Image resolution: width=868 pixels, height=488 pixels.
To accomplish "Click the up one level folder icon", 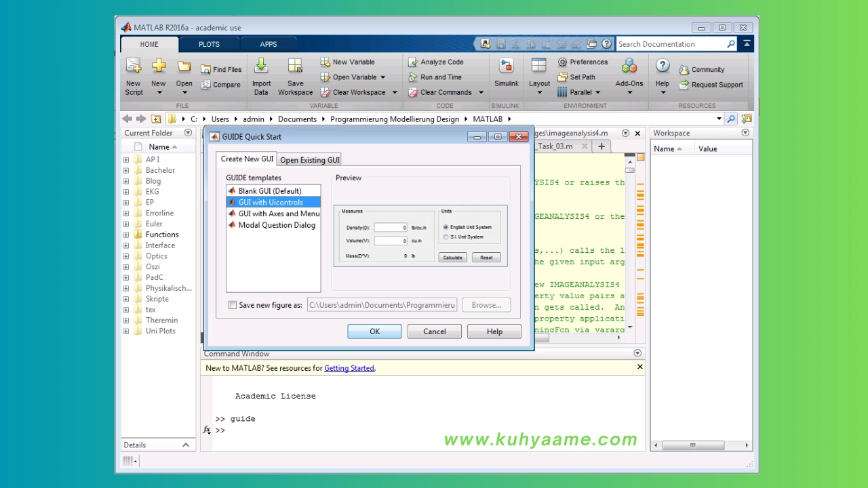I will (157, 119).
